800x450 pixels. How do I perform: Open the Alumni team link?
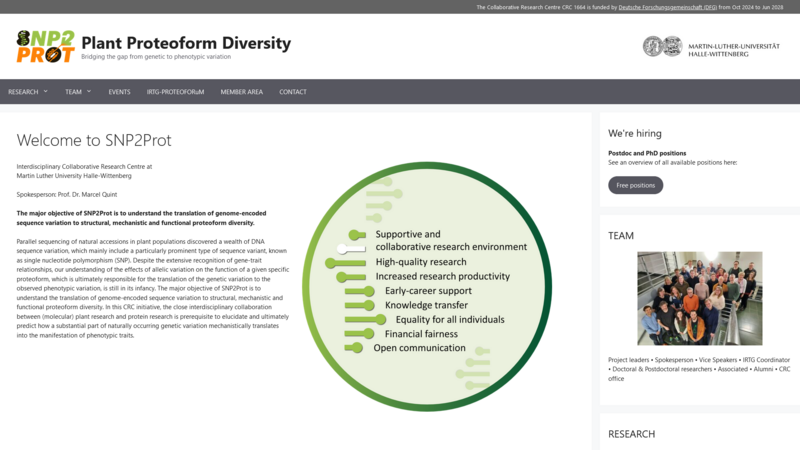click(762, 369)
